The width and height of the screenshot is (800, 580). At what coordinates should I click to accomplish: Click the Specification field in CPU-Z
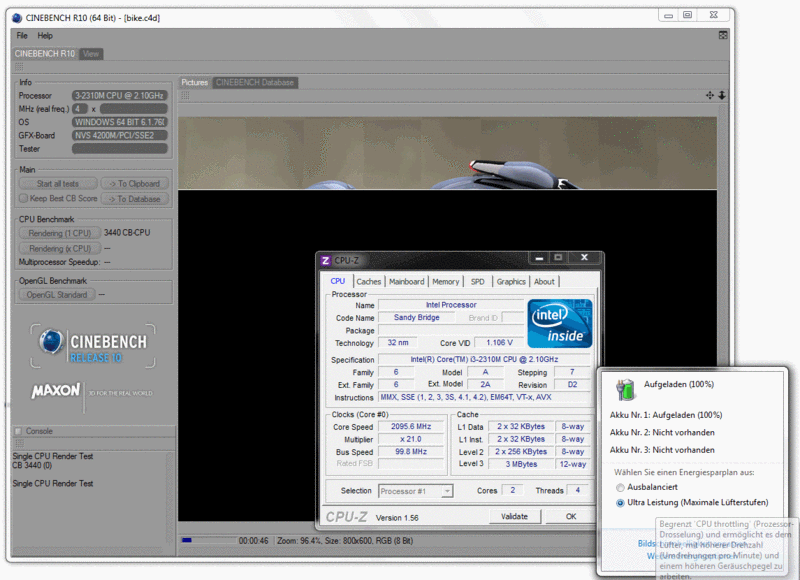[484, 359]
